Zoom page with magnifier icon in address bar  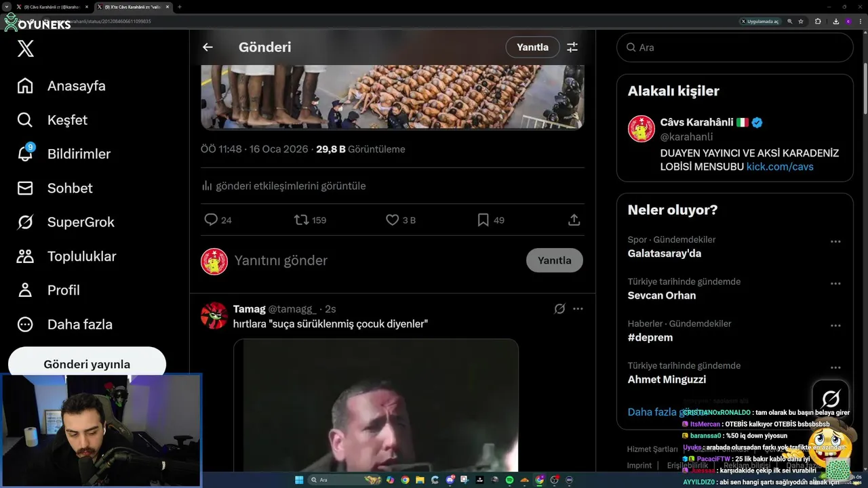click(x=790, y=21)
